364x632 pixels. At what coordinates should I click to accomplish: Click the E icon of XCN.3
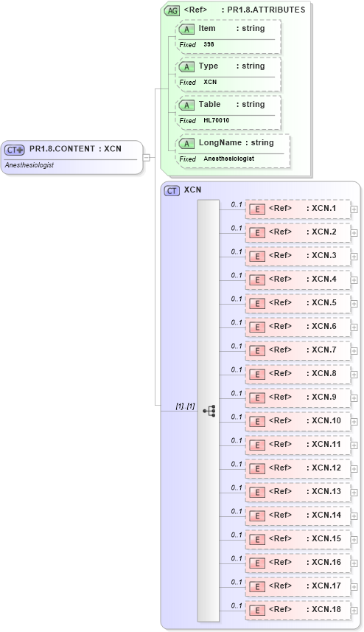click(x=257, y=257)
